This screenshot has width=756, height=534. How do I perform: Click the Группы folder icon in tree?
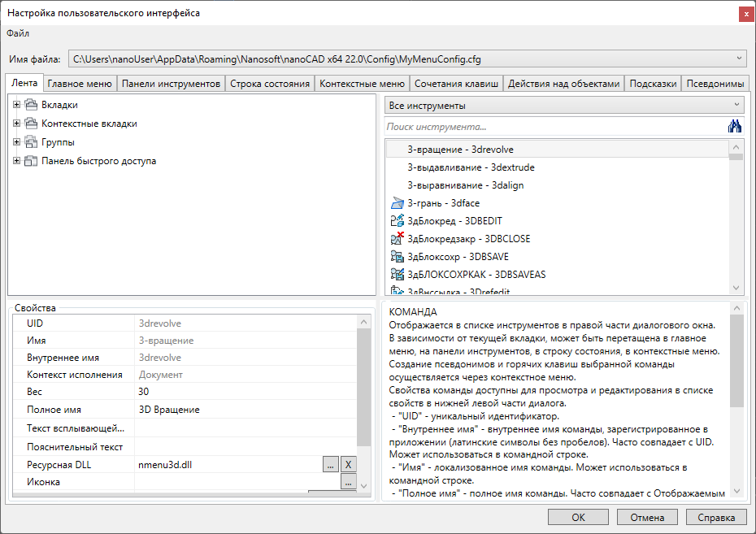click(x=32, y=142)
